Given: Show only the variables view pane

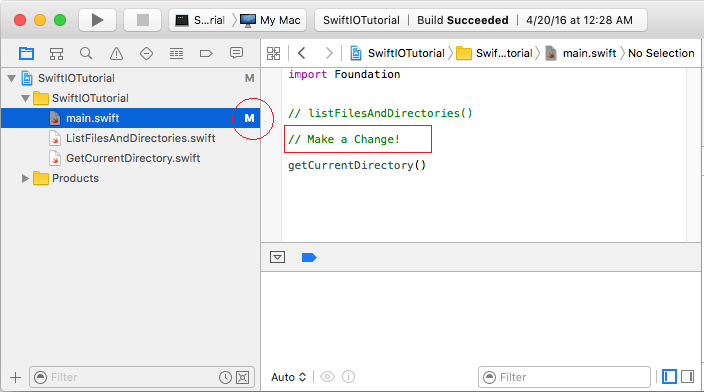Looking at the screenshot, I should click(669, 376).
